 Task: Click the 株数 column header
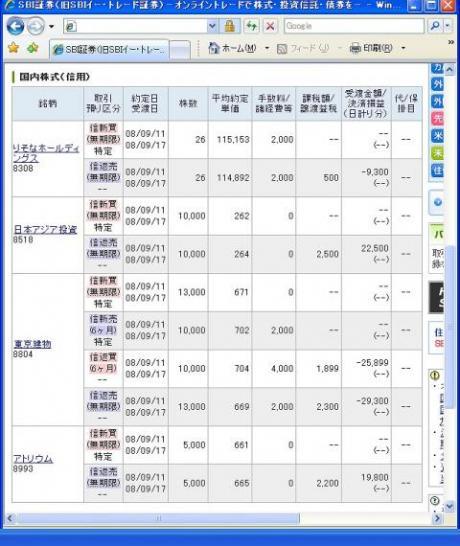click(188, 103)
